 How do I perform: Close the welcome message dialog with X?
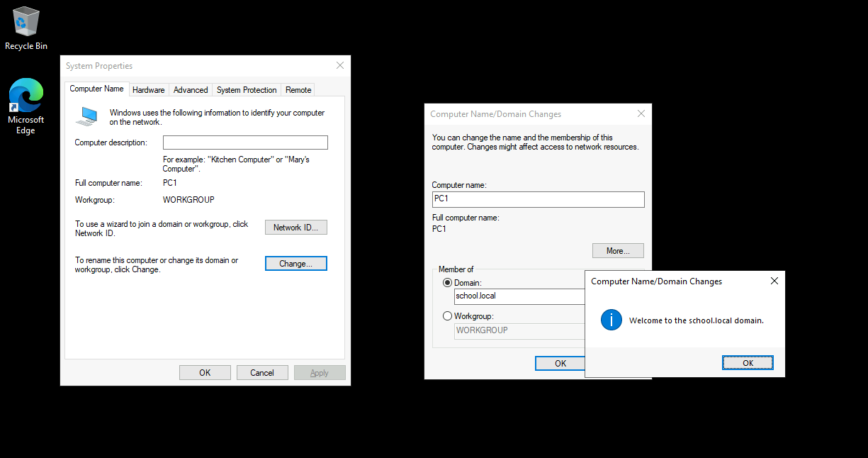click(x=774, y=281)
